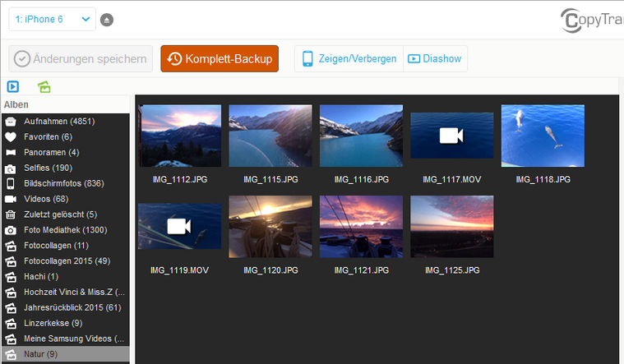Select the IMG_1116.JPG lake thumbnail
The height and width of the screenshot is (364, 624).
(x=362, y=136)
